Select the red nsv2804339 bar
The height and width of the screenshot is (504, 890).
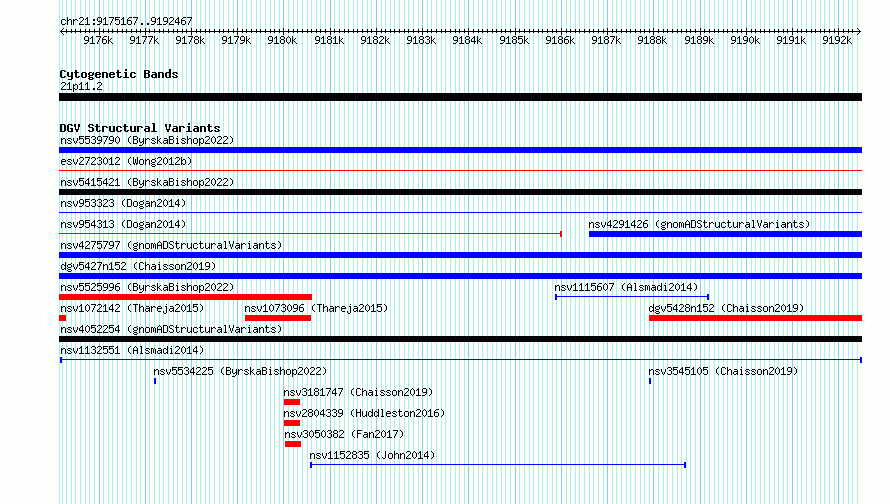pos(292,423)
